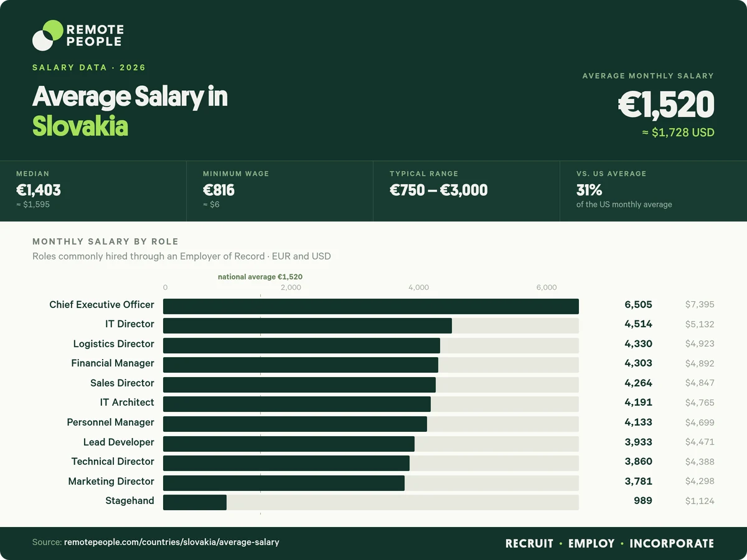747x560 pixels.
Task: Click the minimum wage value €816
Action: pos(218,190)
